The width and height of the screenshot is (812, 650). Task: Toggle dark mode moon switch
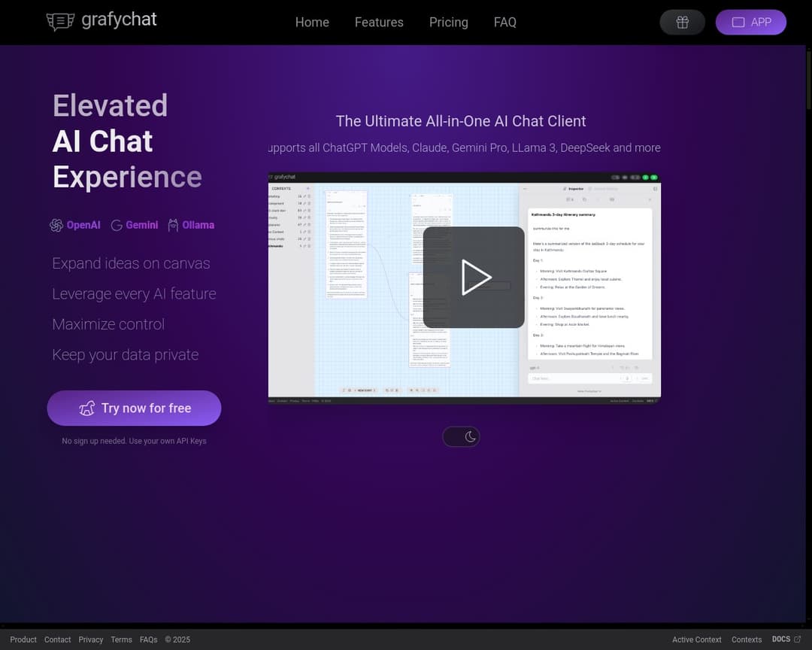pos(461,437)
